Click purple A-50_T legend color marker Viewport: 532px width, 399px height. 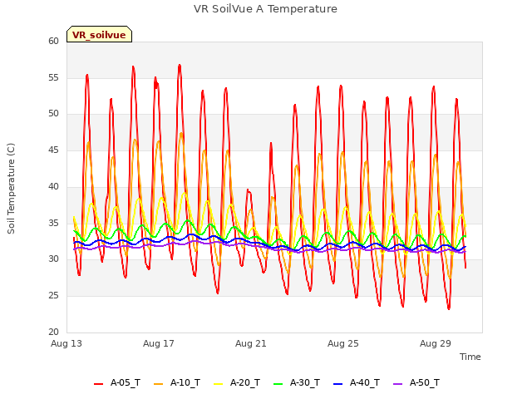click(x=397, y=384)
